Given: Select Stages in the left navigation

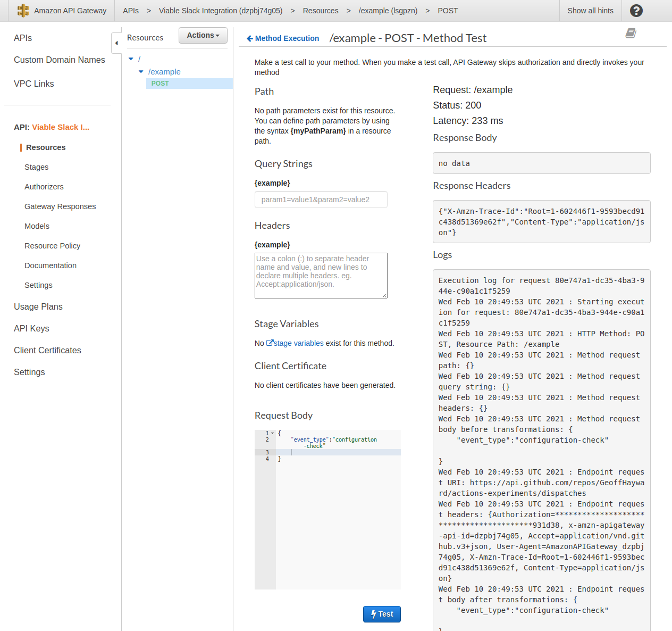Looking at the screenshot, I should tap(36, 167).
